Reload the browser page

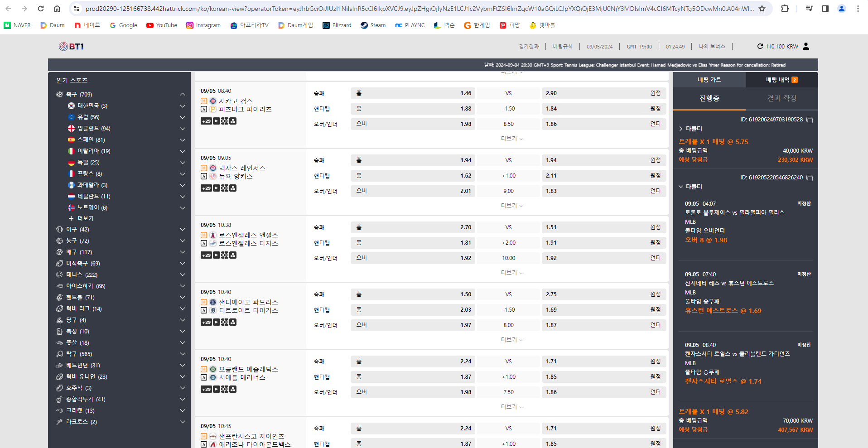click(41, 9)
